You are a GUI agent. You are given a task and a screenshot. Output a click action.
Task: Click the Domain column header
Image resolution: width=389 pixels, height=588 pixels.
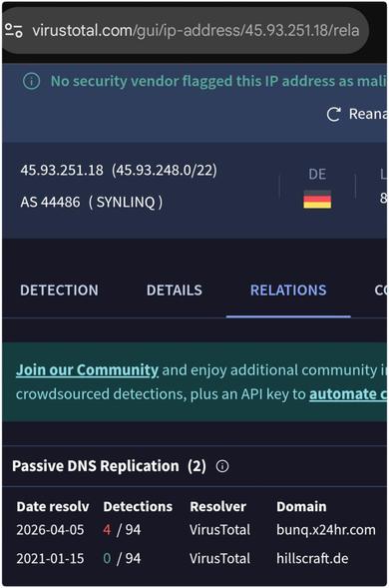(301, 506)
